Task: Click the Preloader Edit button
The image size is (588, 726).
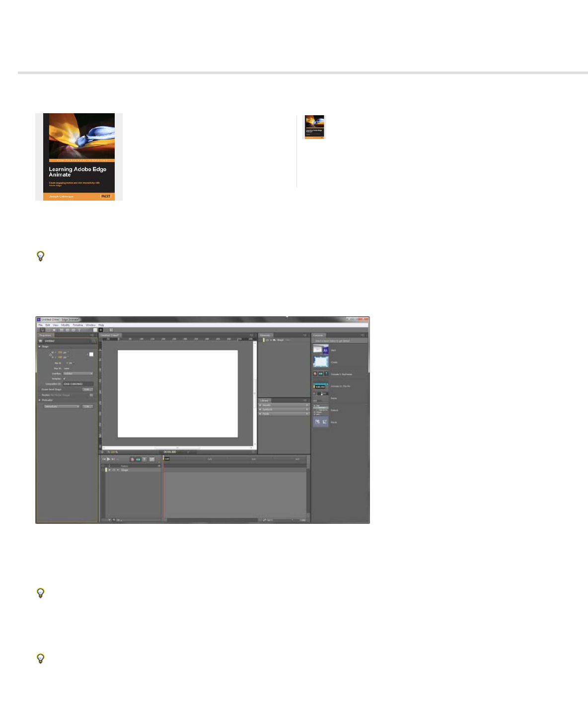Action: tap(87, 406)
